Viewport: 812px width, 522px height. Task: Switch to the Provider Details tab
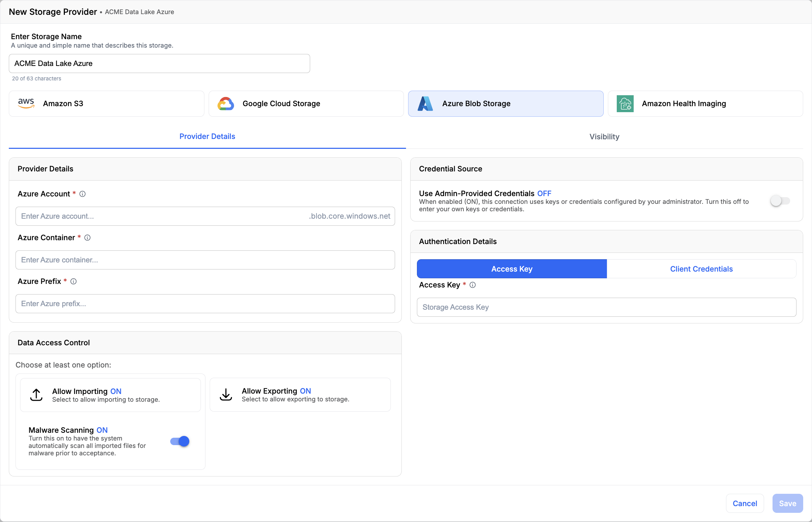(x=207, y=136)
